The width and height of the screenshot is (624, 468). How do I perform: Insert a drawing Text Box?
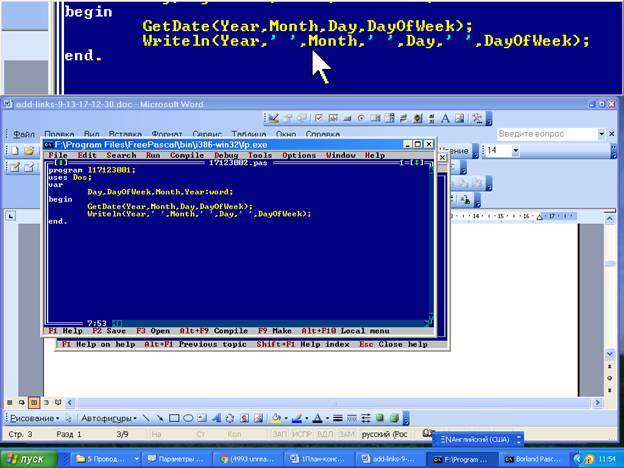[202, 418]
